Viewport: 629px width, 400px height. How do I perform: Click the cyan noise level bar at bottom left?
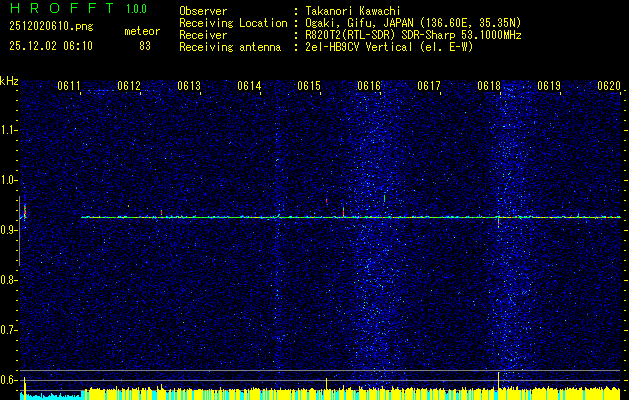(x=51, y=396)
